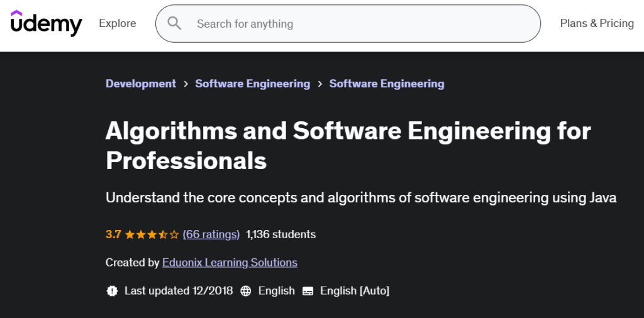This screenshot has height=318, width=644.
Task: Click the 'English [Auto]' captions label
Action: (355, 291)
